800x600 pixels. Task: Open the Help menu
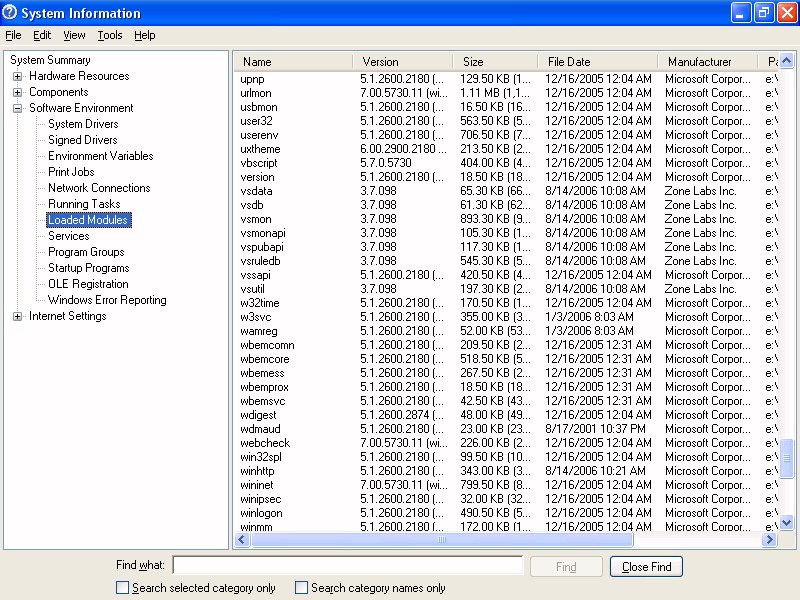pos(145,35)
